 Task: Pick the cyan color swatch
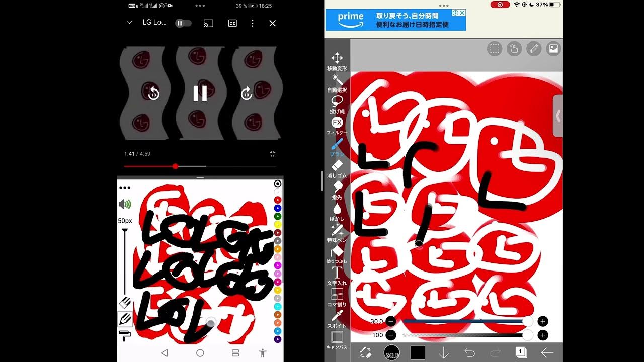pyautogui.click(x=277, y=306)
